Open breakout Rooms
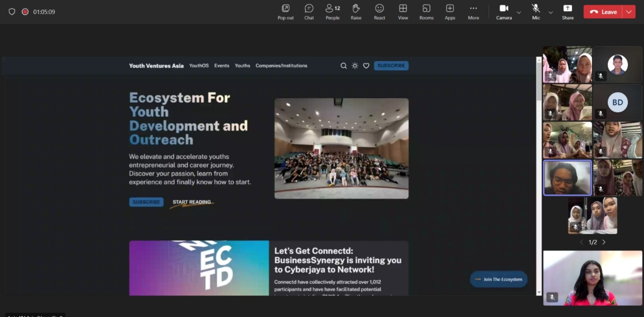644x317 pixels. [x=426, y=12]
